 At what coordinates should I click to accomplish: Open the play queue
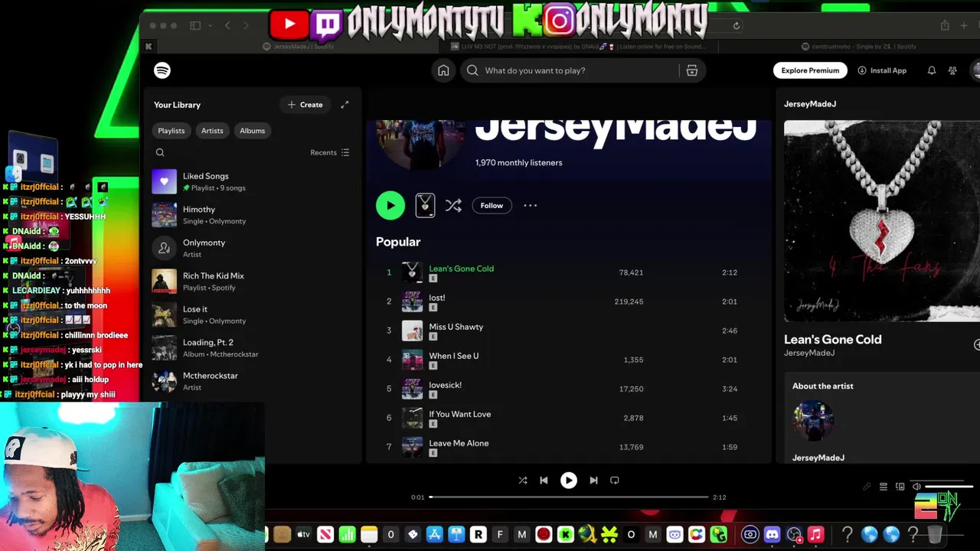(884, 487)
